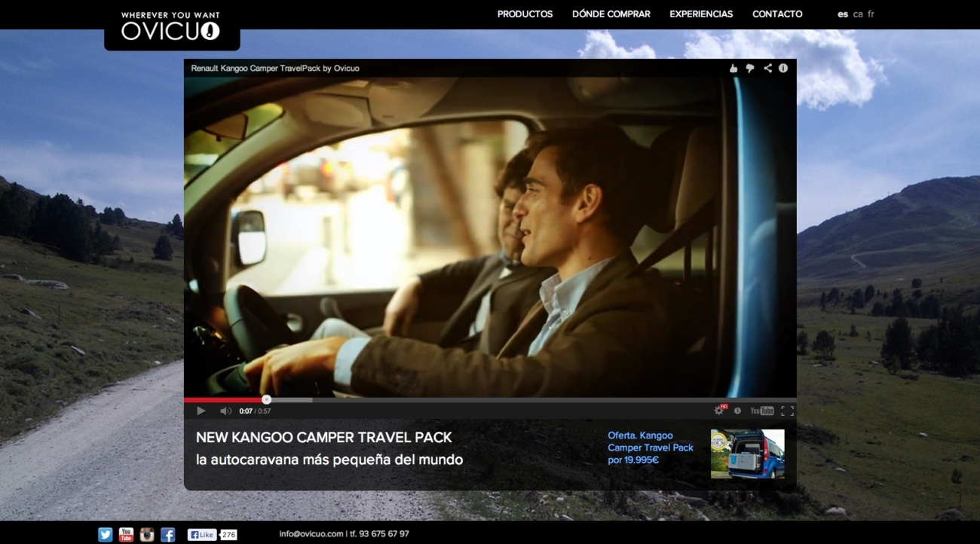
Task: Open the PRODUCTOS menu
Action: [x=525, y=14]
